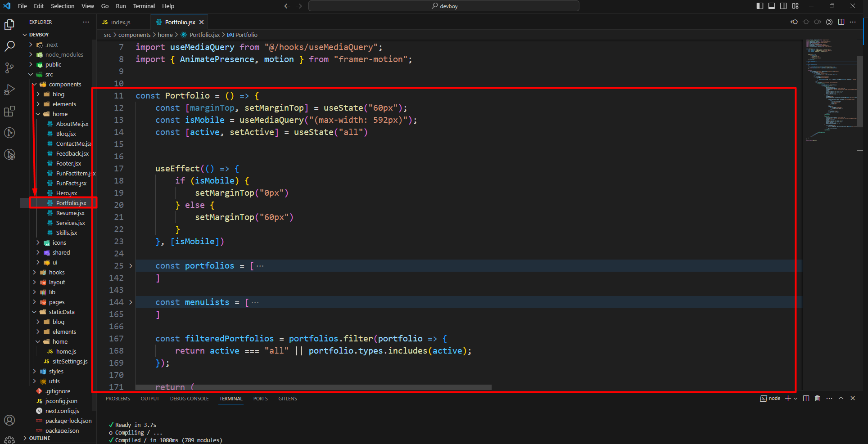Expand the folded portfolios array
The height and width of the screenshot is (444, 868).
pos(131,266)
